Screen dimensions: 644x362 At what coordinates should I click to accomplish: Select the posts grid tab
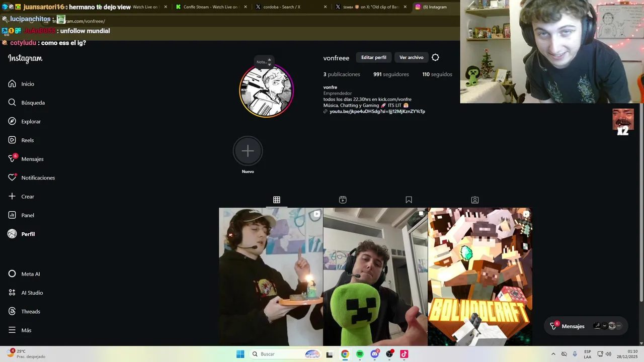(277, 200)
